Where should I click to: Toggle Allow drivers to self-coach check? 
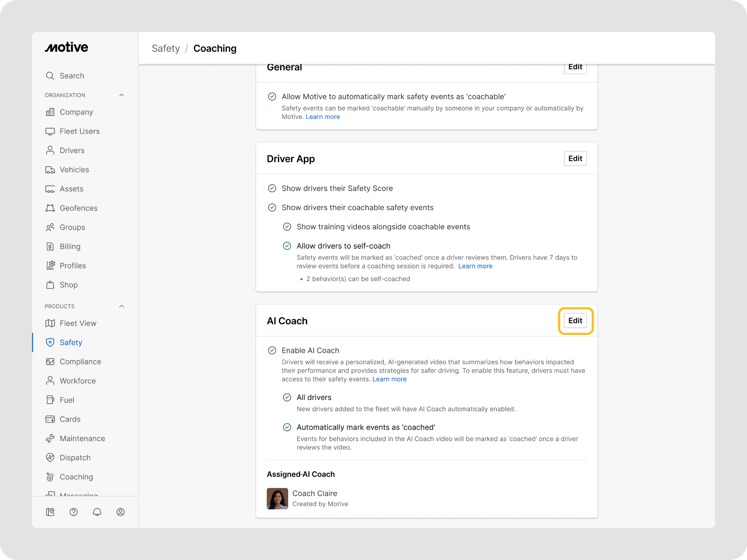click(287, 246)
